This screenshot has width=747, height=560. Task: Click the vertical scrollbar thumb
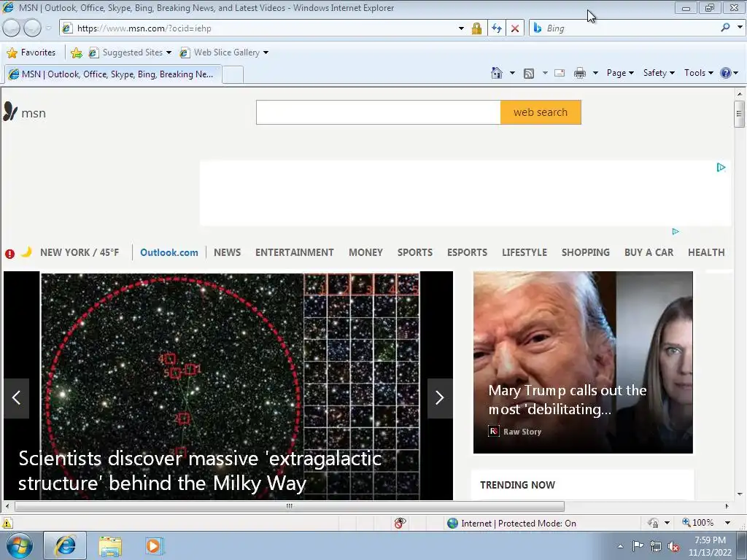739,114
